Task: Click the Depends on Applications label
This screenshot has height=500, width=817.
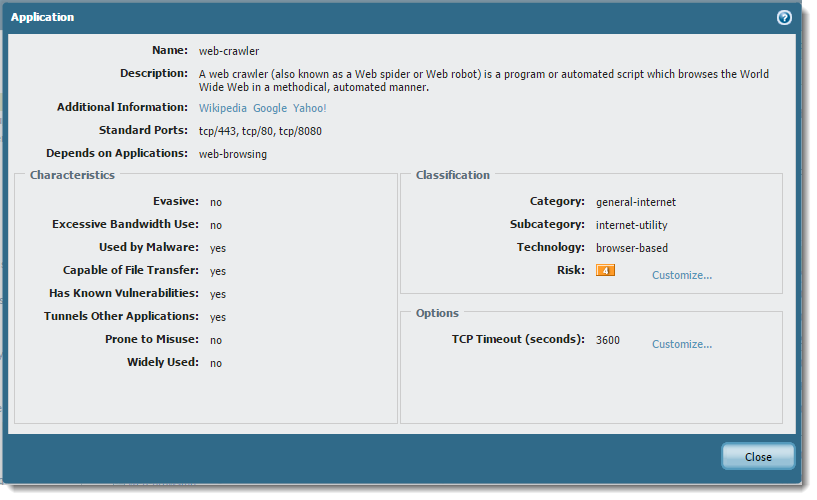Action: (117, 153)
